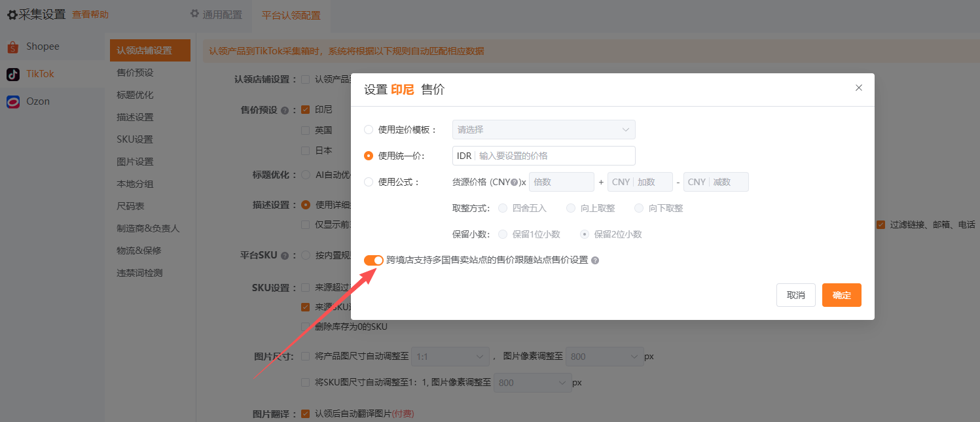The image size is (980, 422).
Task: Click the Ozon logo icon
Action: point(13,102)
